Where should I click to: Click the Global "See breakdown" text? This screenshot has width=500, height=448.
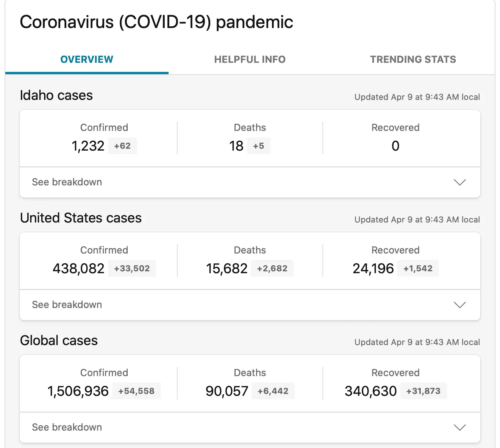click(67, 427)
